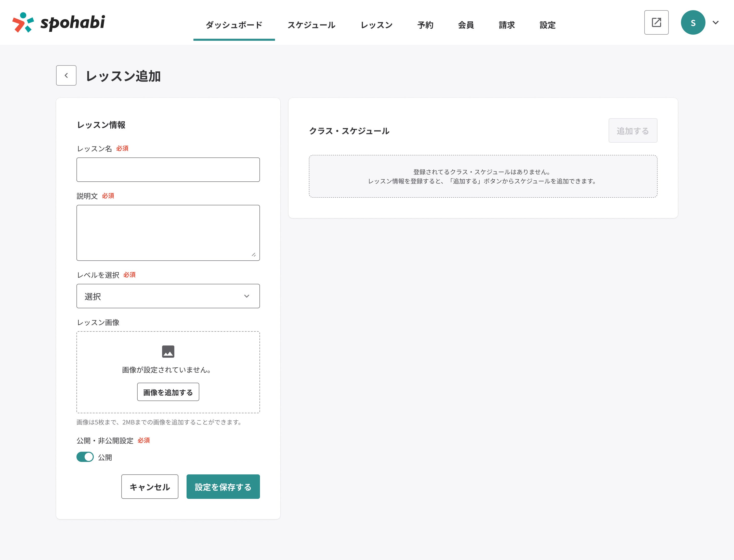Switch to the レッスン tab
Image resolution: width=734 pixels, height=560 pixels.
point(376,25)
